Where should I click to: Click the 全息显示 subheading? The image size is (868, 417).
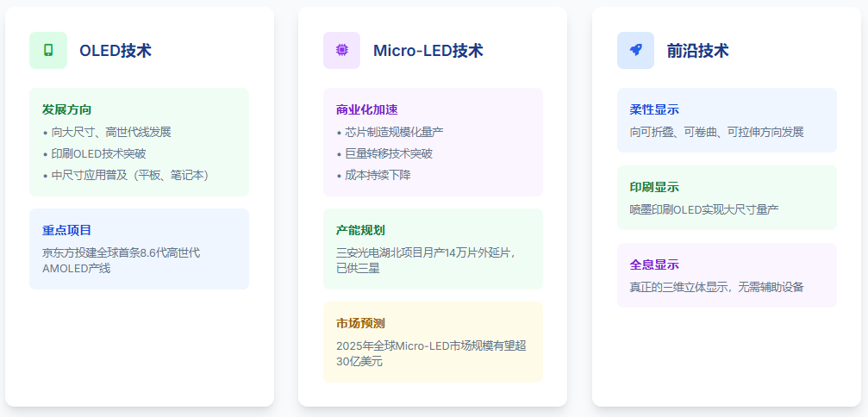coord(654,265)
